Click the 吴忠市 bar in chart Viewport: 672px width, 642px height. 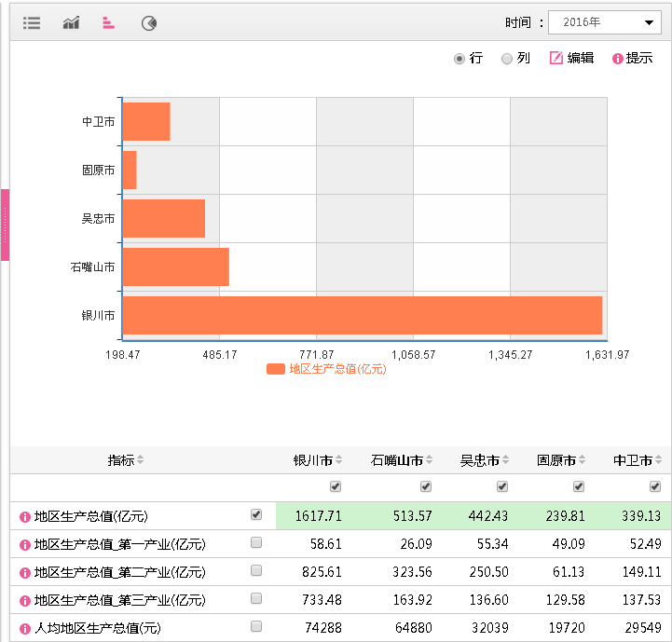[164, 219]
